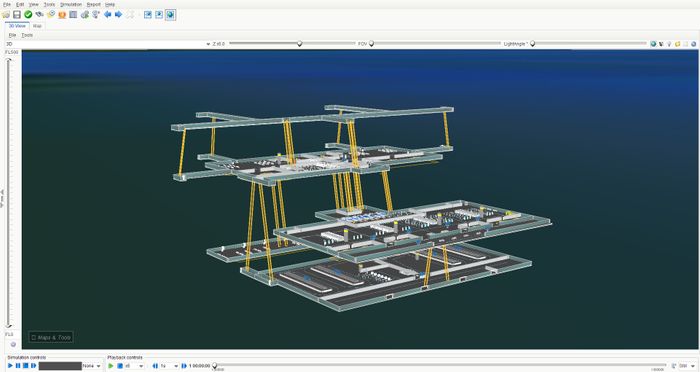The image size is (700, 372).
Task: Switch to the 3D View tab
Action: point(17,26)
